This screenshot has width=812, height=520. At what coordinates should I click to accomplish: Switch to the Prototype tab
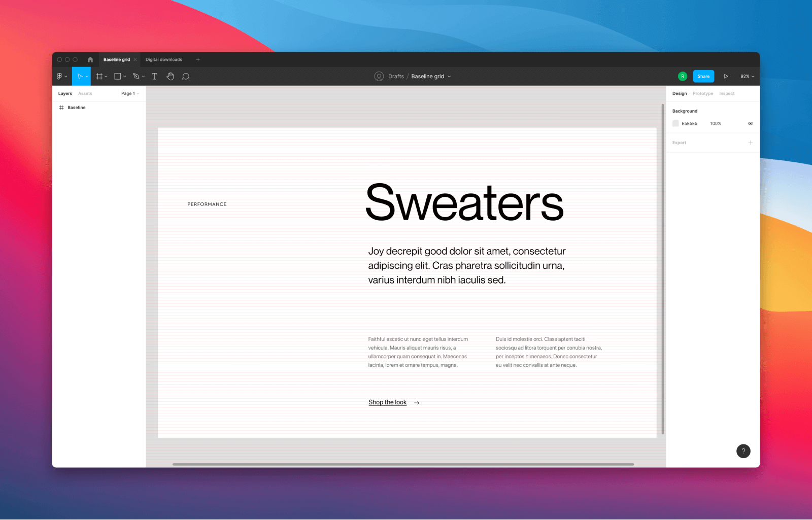point(703,93)
